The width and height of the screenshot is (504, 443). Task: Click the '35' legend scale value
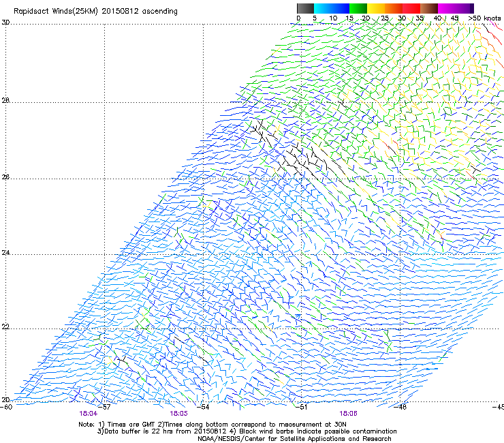click(420, 18)
